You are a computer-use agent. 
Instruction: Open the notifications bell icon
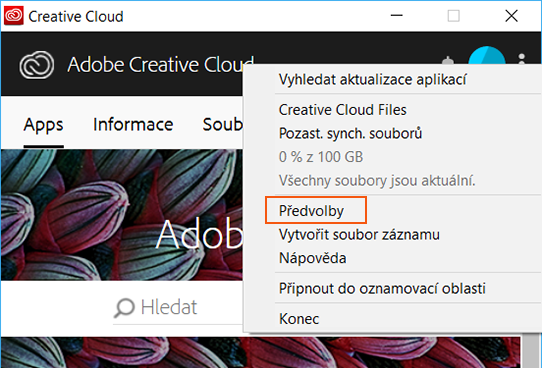[448, 60]
